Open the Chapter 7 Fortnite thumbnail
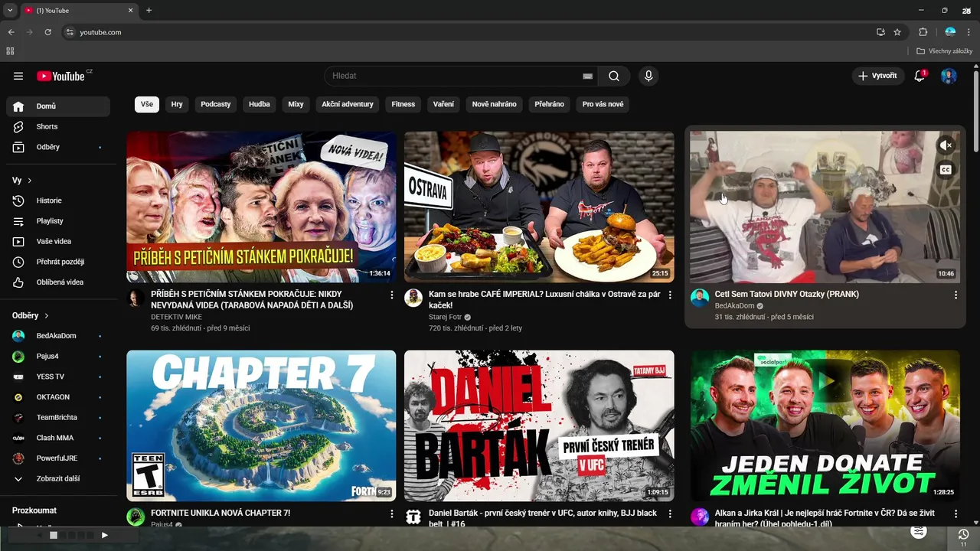The image size is (980, 551). pyautogui.click(x=261, y=425)
